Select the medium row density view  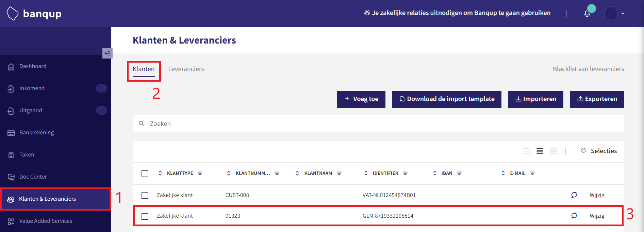540,151
